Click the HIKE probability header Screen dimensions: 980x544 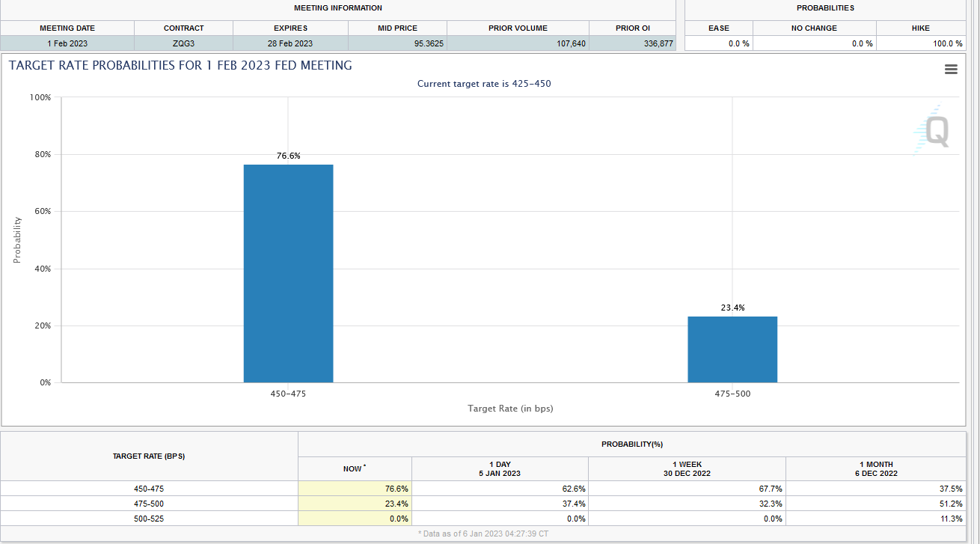pos(921,28)
